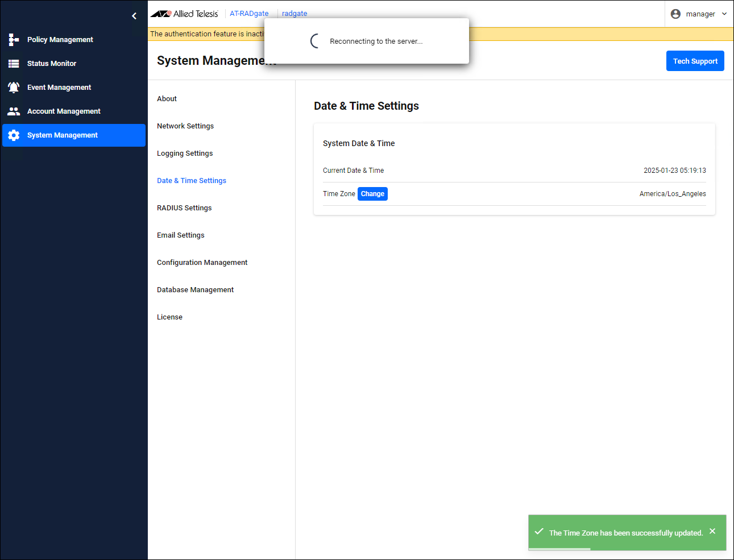The width and height of the screenshot is (734, 560).
Task: Open the AT-RADgate product link
Action: click(x=249, y=14)
